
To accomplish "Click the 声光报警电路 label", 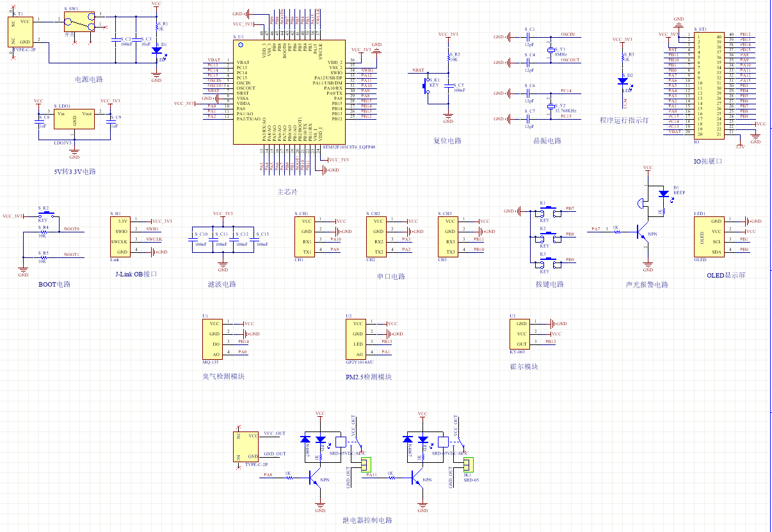I will click(x=647, y=284).
